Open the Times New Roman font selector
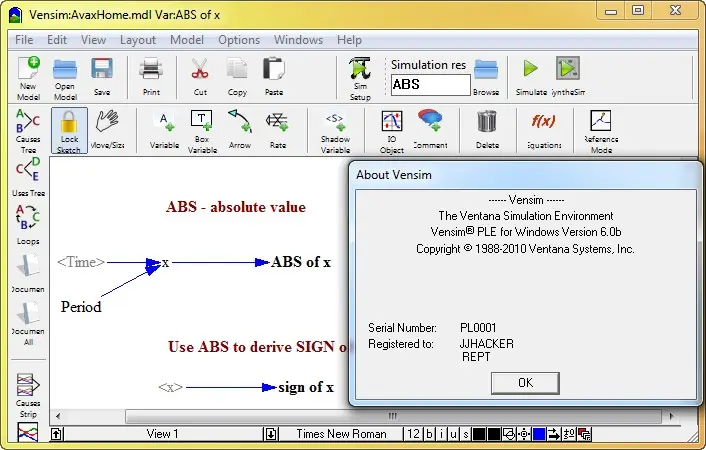 [x=341, y=434]
